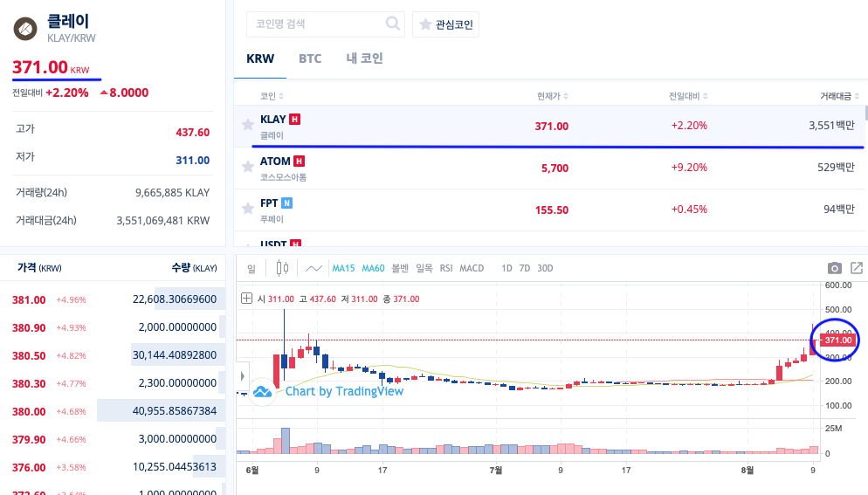
Task: Switch to the KRW market tab
Action: click(260, 58)
